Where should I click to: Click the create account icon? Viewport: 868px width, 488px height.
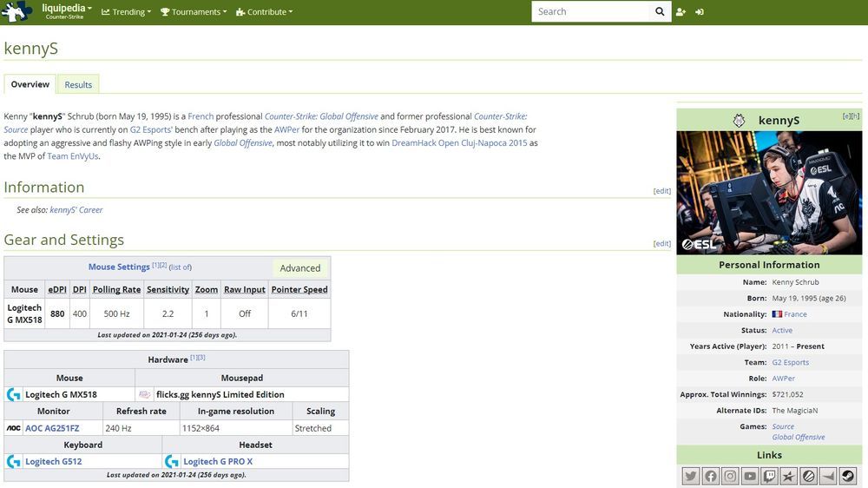pyautogui.click(x=681, y=12)
